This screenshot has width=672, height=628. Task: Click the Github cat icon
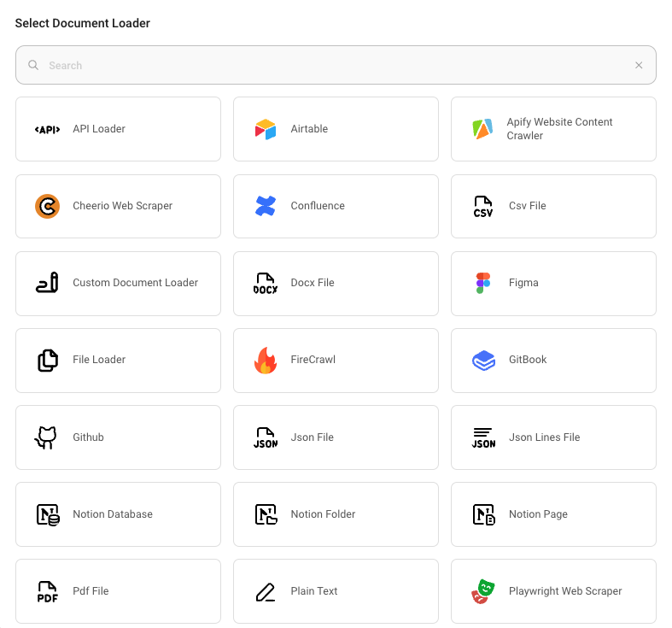click(x=46, y=437)
